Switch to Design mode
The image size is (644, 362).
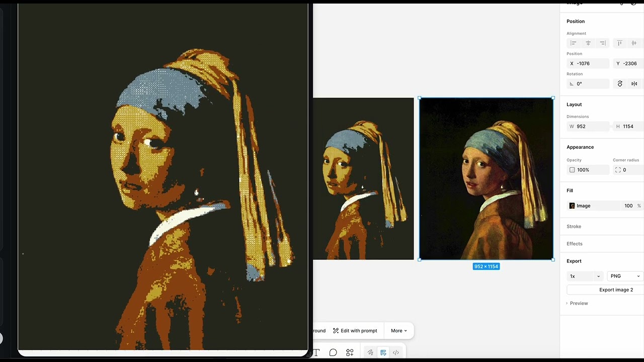383,352
